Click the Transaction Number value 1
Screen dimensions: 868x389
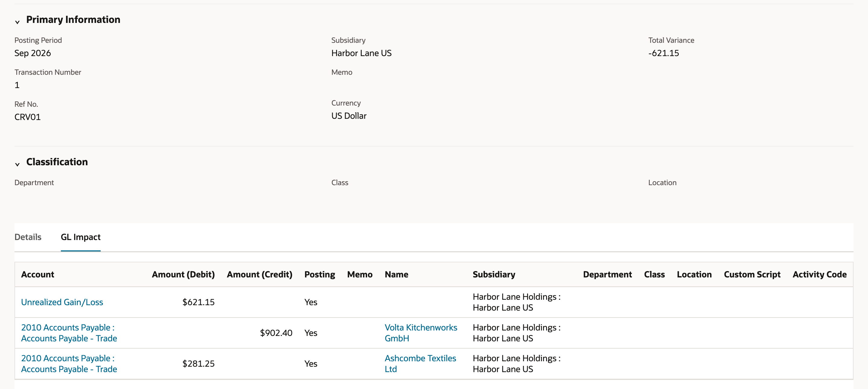point(17,85)
